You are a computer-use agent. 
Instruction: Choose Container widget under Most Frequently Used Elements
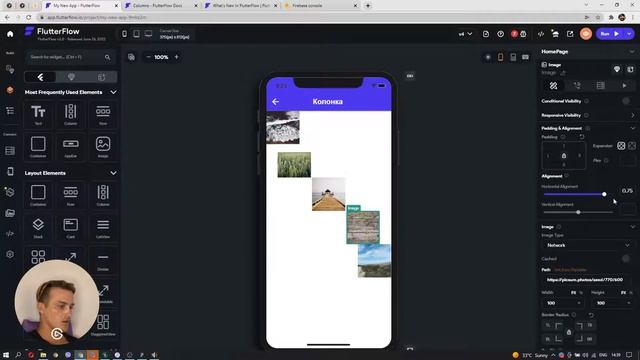click(38, 147)
